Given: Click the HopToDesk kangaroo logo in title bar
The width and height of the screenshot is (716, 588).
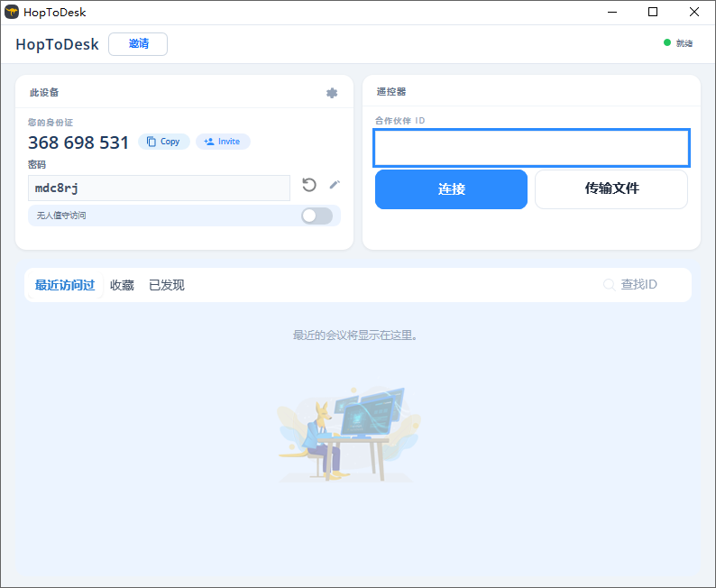Looking at the screenshot, I should click(12, 12).
